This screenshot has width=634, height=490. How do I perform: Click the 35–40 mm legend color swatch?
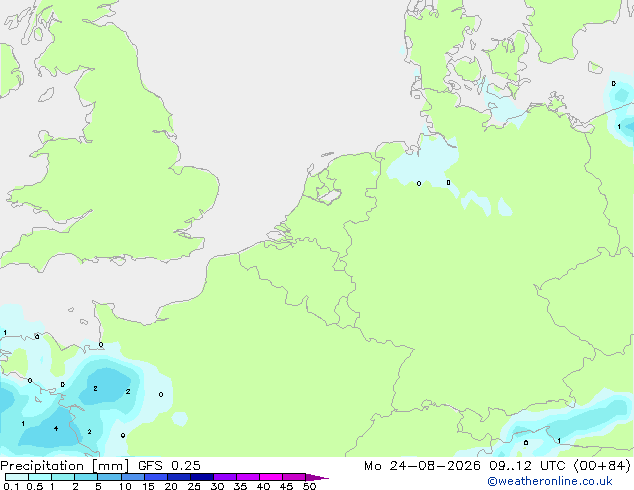pyautogui.click(x=247, y=477)
